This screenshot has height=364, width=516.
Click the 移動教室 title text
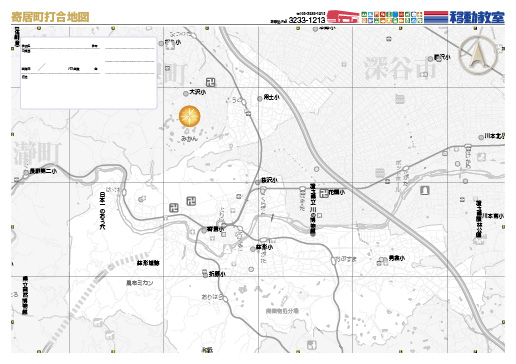tap(477, 17)
